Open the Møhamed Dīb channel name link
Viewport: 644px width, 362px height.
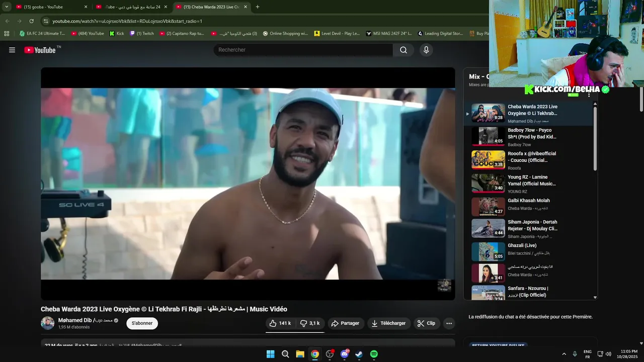tap(85, 320)
